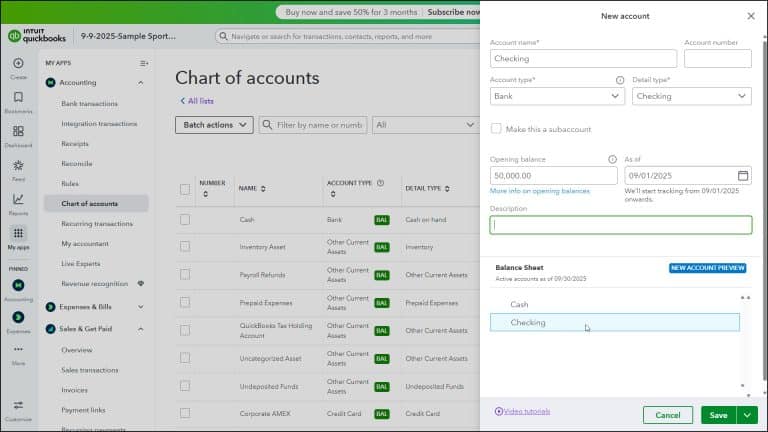The height and width of the screenshot is (432, 768).
Task: Sort by Number column arrows
Action: click(x=205, y=194)
